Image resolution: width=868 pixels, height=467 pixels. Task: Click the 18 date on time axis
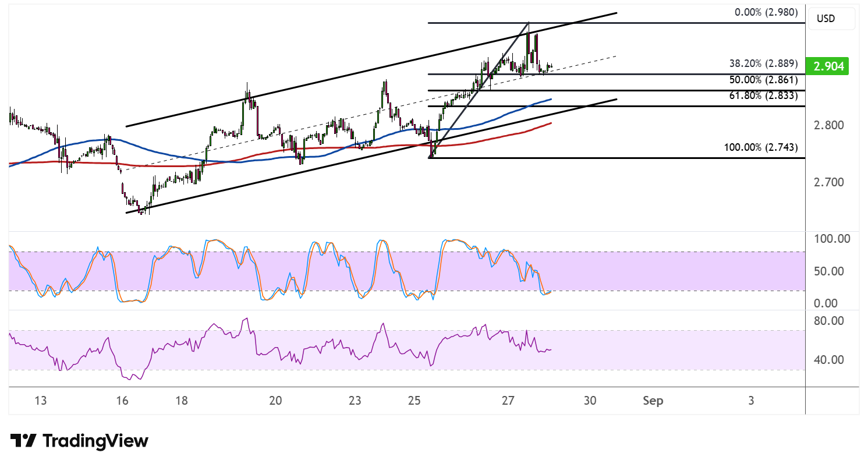182,401
